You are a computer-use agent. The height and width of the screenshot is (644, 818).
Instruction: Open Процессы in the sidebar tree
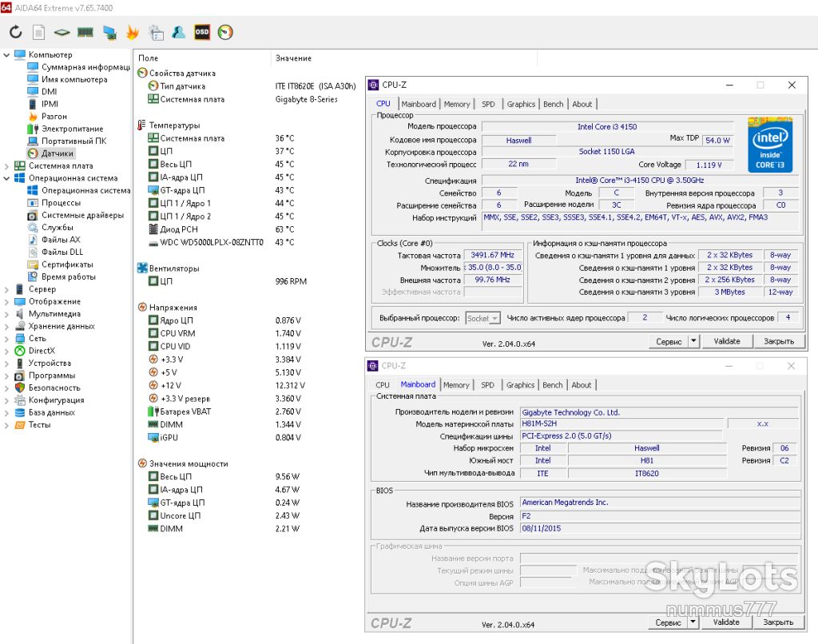[61, 203]
